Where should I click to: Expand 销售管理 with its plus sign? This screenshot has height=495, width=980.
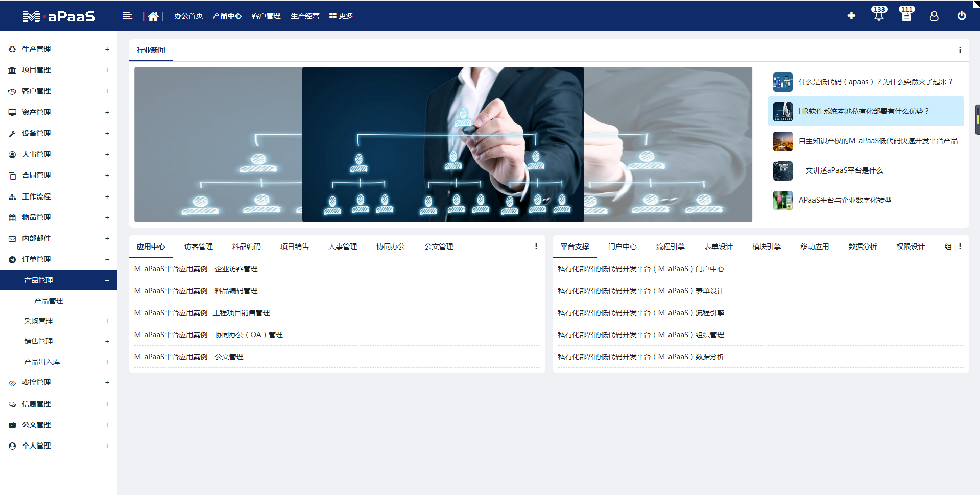point(107,342)
